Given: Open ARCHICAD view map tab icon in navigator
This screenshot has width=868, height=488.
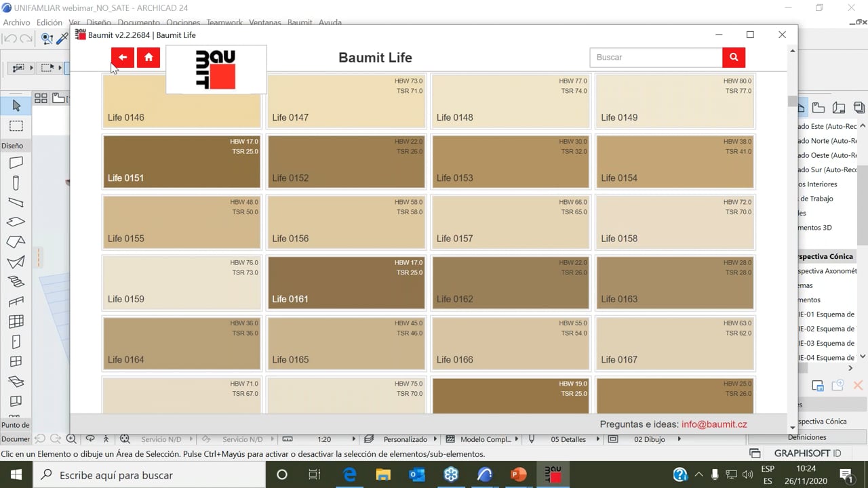Looking at the screenshot, I should click(818, 107).
